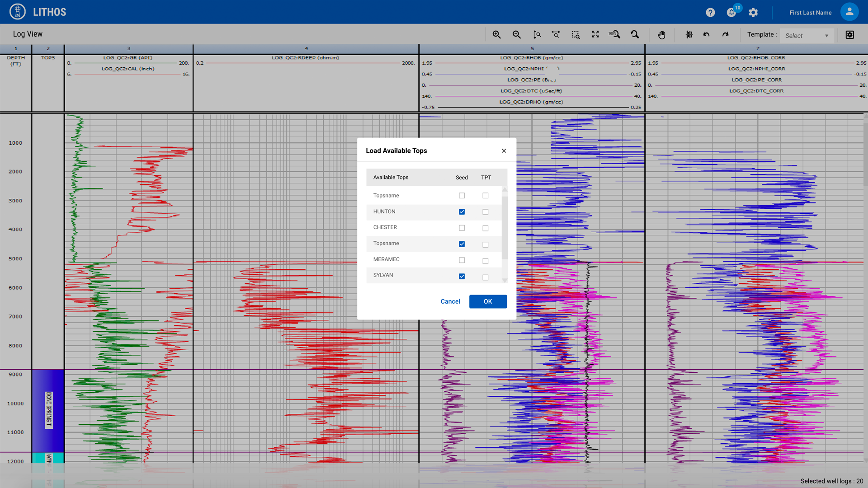Click the Cancel link in dialog

450,301
